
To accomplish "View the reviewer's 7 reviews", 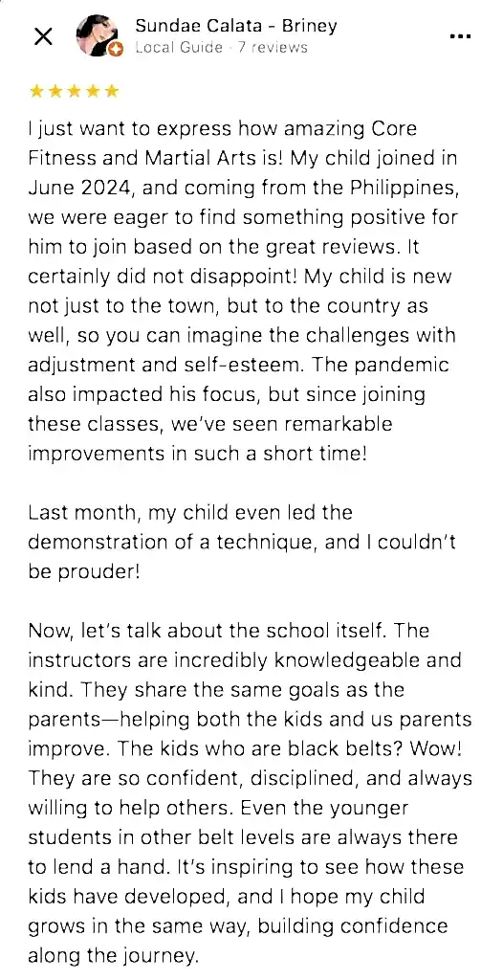I will (273, 48).
